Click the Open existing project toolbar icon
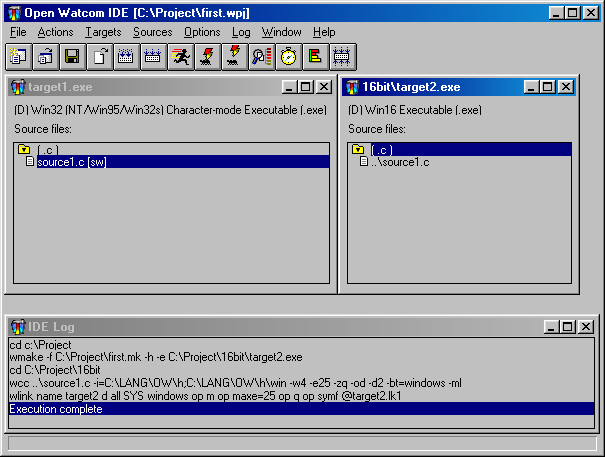Screen dimensions: 605x457 click(x=46, y=56)
